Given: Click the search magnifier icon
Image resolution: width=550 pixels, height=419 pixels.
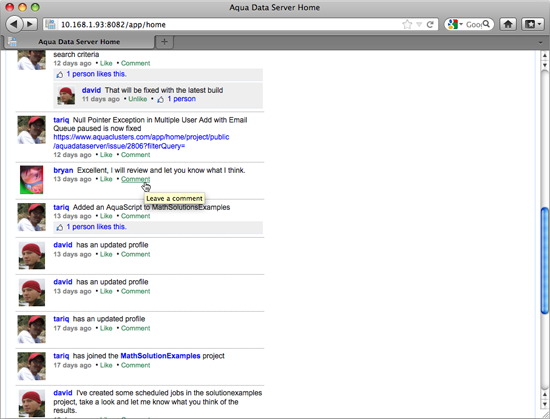Looking at the screenshot, I should (486, 24).
